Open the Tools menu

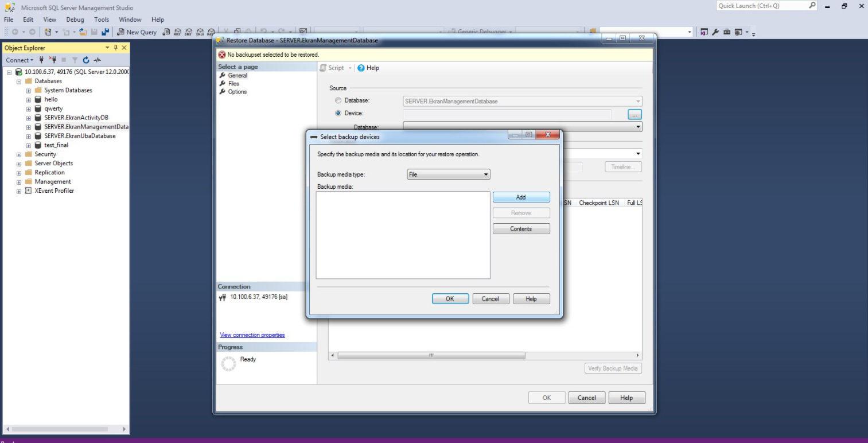point(102,20)
